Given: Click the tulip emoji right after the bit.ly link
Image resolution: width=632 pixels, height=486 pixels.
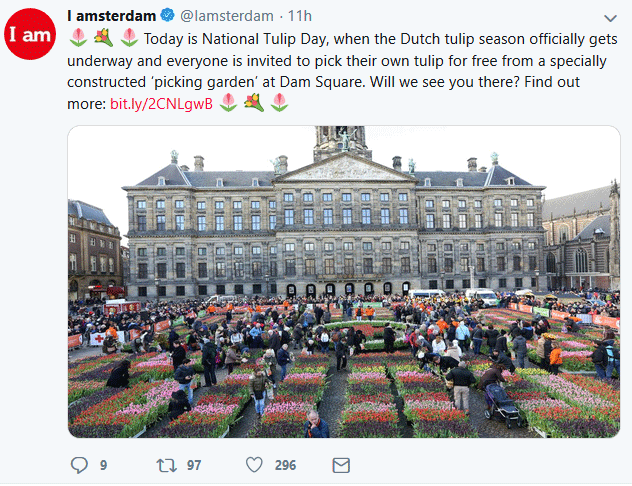Looking at the screenshot, I should [x=228, y=102].
